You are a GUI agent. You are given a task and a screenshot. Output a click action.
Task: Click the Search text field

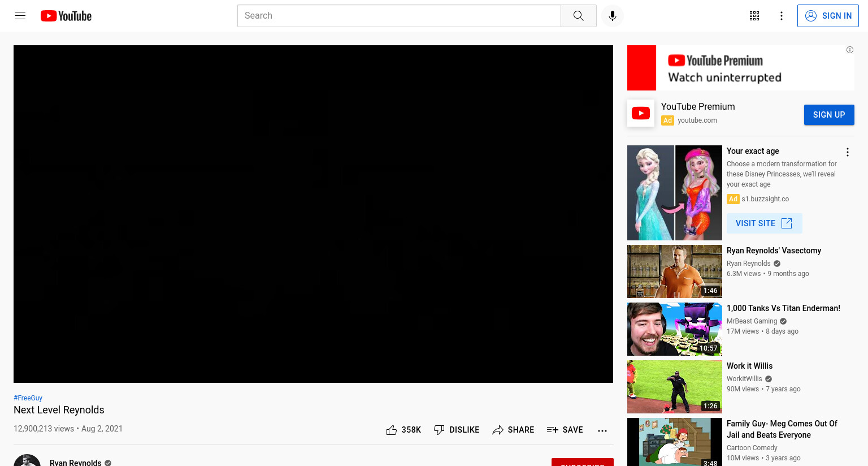[x=399, y=16]
